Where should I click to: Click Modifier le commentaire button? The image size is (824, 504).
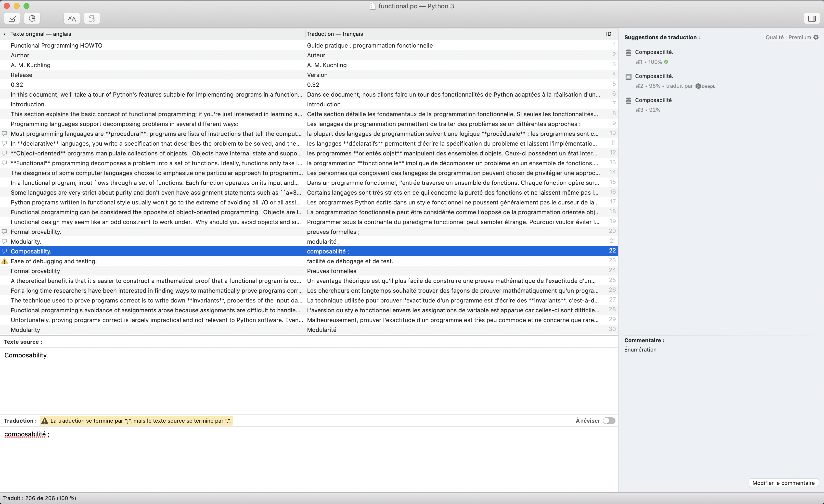[x=783, y=483]
